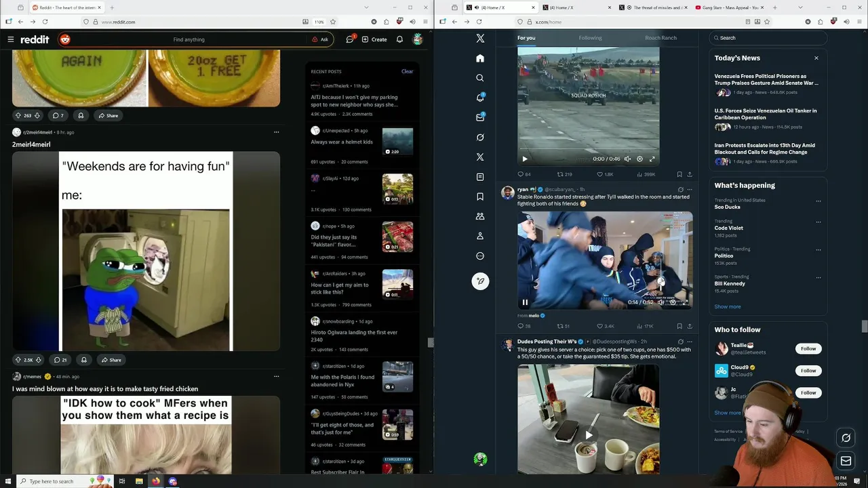Open the More circle in X sidebar
The width and height of the screenshot is (868, 488).
pyautogui.click(x=480, y=256)
